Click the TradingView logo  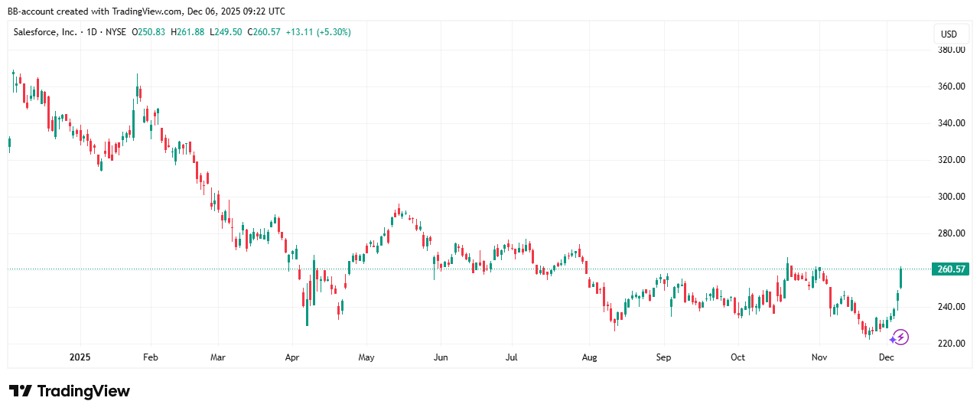tap(70, 391)
